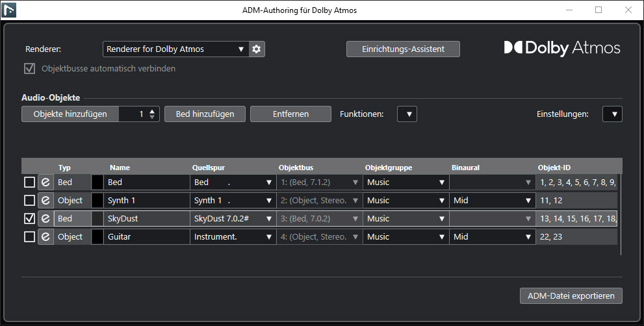
Task: Uncheck the SkyDust row checkbox
Action: point(29,219)
